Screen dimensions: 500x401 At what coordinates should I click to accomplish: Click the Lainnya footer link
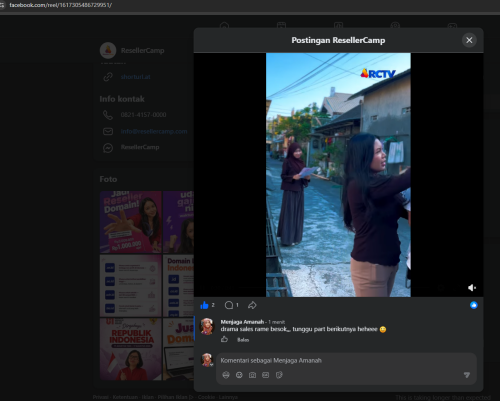coord(228,397)
